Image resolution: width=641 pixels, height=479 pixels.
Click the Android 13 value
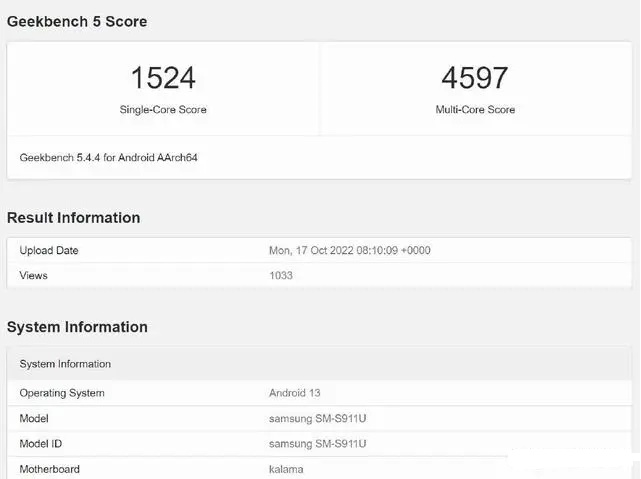294,393
